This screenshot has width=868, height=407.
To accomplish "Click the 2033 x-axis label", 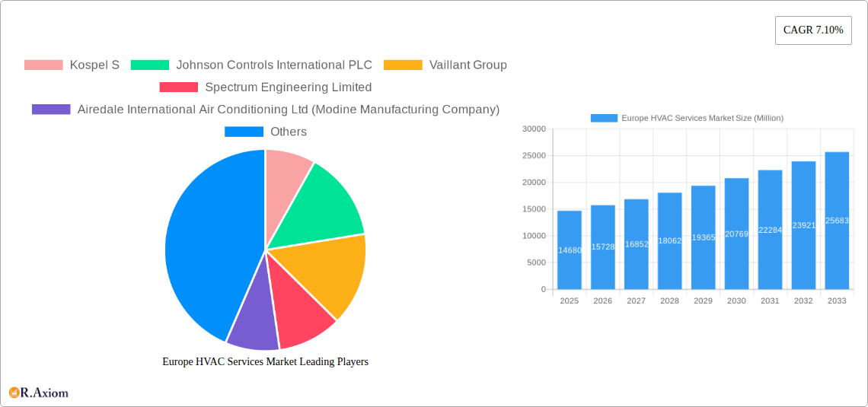I will pos(837,300).
